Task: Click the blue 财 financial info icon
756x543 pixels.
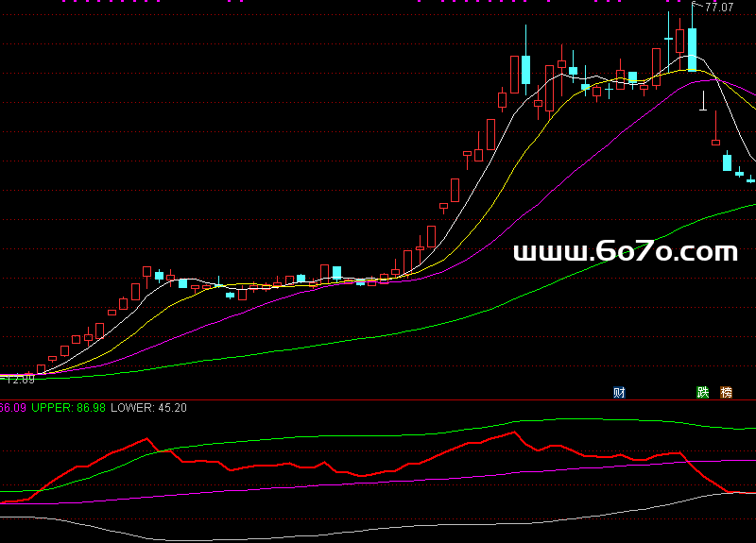Action: point(620,392)
